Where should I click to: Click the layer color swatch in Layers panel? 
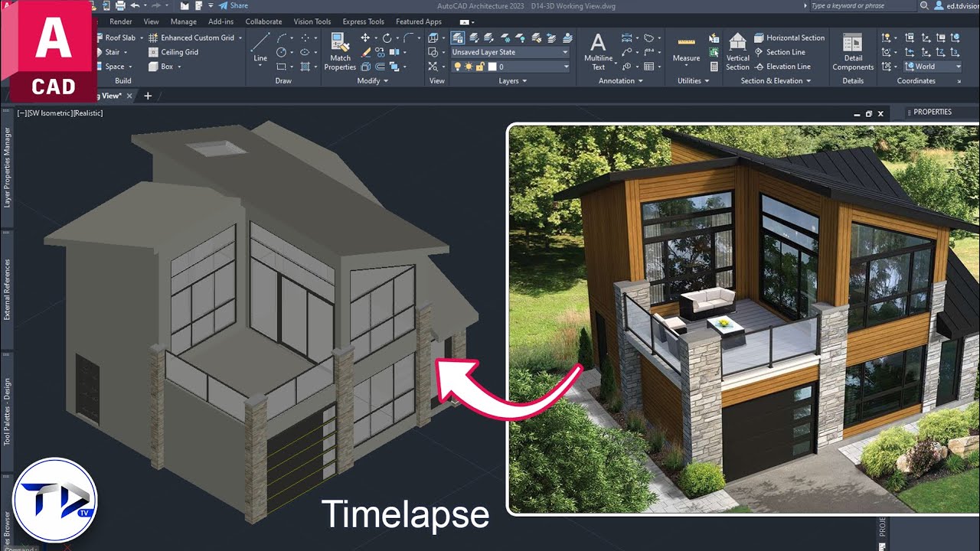pos(492,67)
